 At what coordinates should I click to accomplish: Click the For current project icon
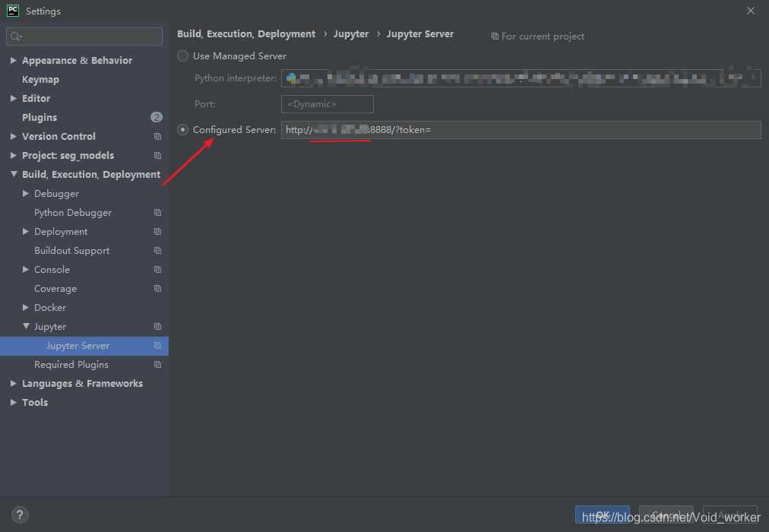tap(495, 36)
